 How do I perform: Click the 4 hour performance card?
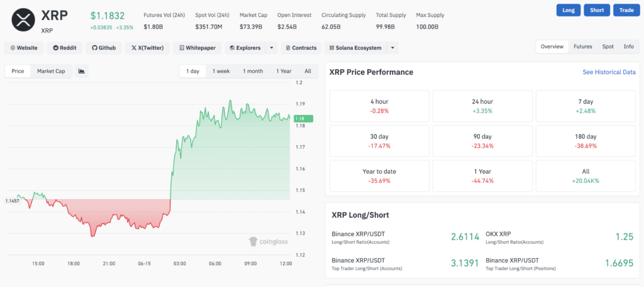[379, 106]
